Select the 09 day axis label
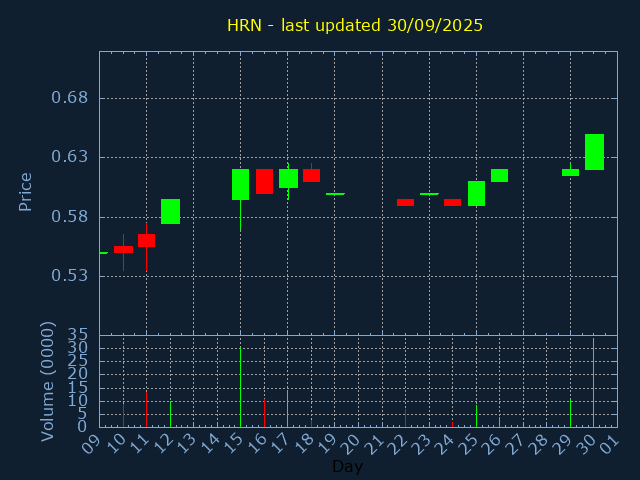Viewport: 640px width, 480px height. pos(91,444)
